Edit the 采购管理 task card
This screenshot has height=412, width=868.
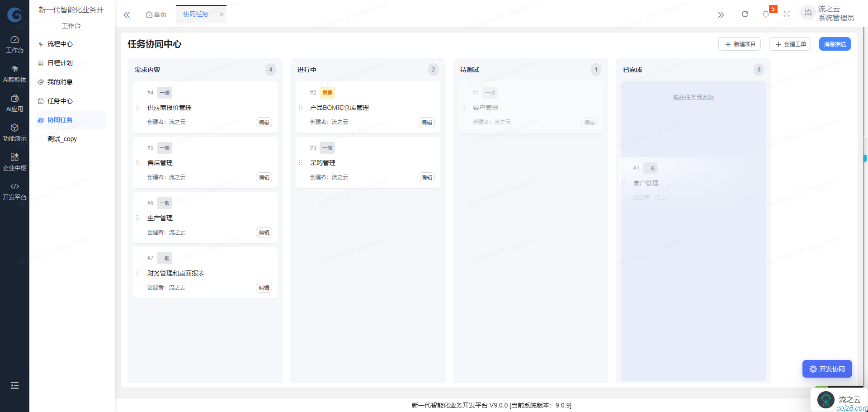(426, 177)
